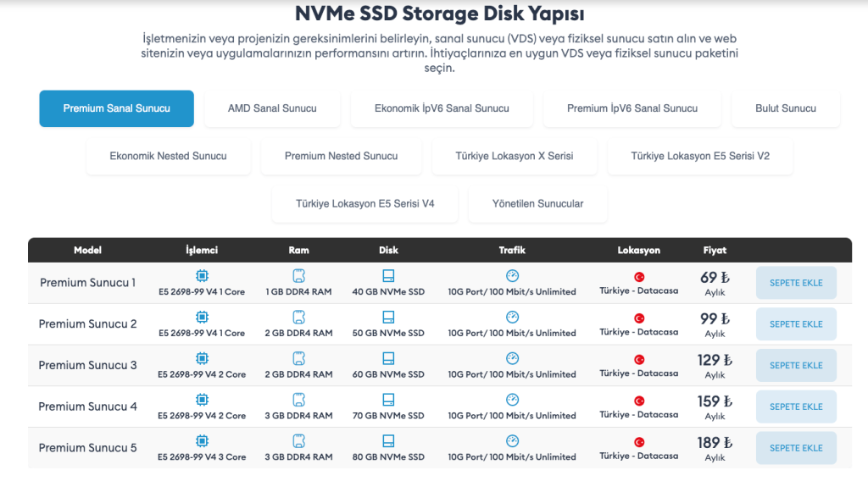Click the RAM icon in Premium Sunucu 4 row
The width and height of the screenshot is (868, 481).
(299, 399)
